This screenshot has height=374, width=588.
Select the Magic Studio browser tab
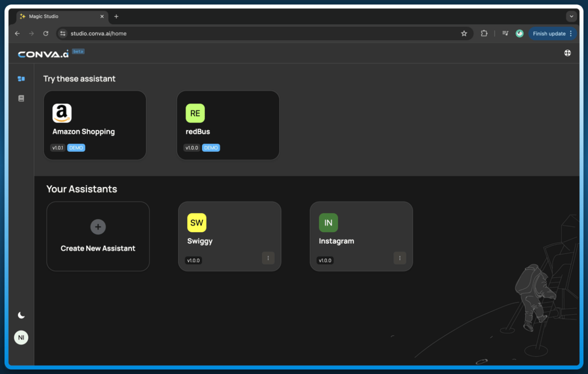point(62,16)
